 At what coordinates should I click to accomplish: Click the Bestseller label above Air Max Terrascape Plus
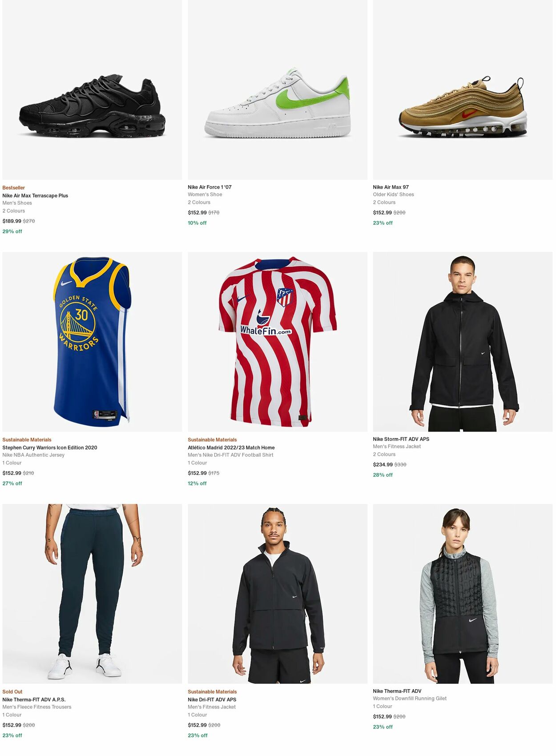point(13,187)
